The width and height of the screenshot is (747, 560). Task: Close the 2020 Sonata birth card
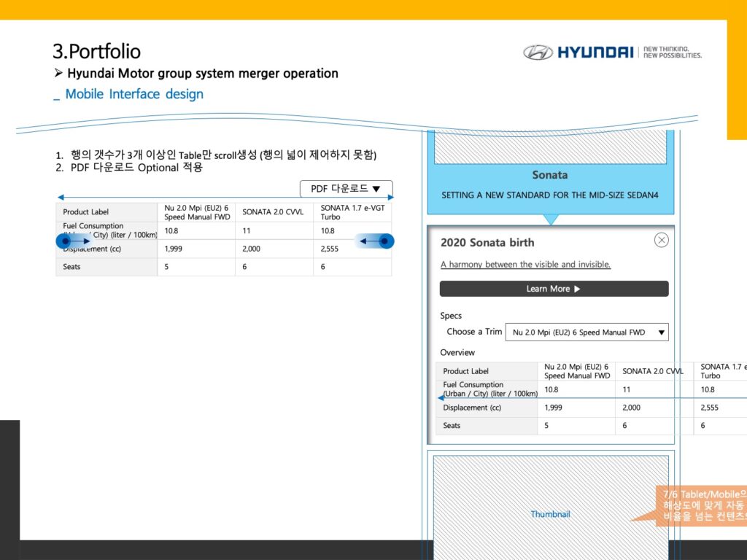coord(661,240)
